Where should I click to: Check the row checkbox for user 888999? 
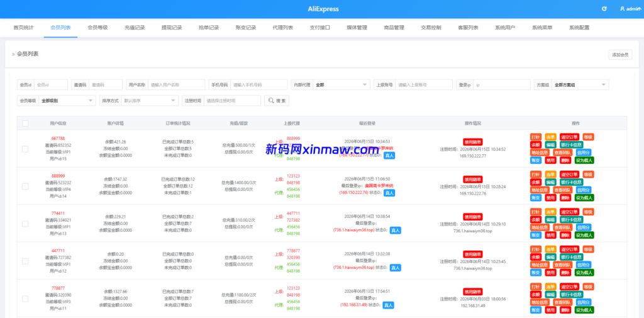point(25,186)
